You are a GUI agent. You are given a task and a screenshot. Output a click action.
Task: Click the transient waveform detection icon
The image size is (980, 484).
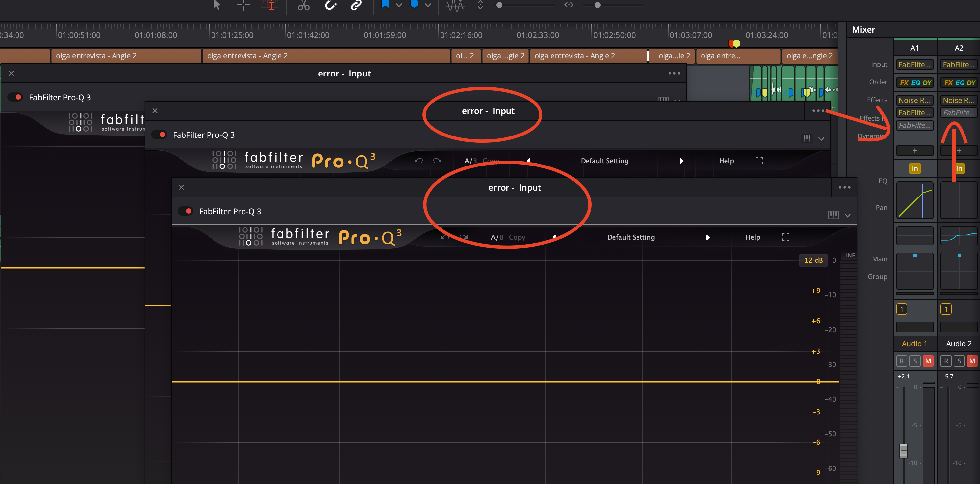pyautogui.click(x=455, y=5)
